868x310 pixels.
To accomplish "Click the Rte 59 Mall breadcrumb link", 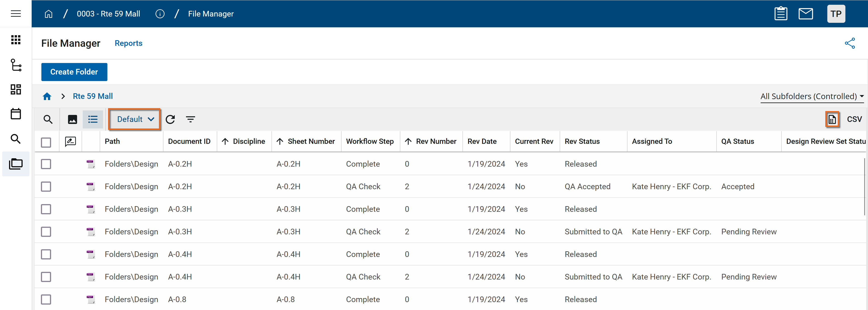I will (93, 96).
